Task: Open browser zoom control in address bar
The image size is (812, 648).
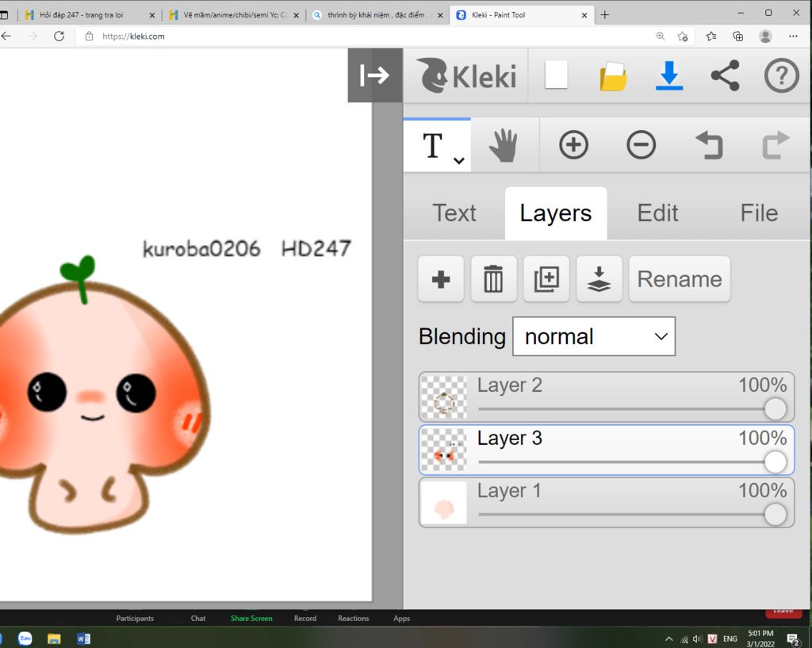Action: click(x=661, y=36)
